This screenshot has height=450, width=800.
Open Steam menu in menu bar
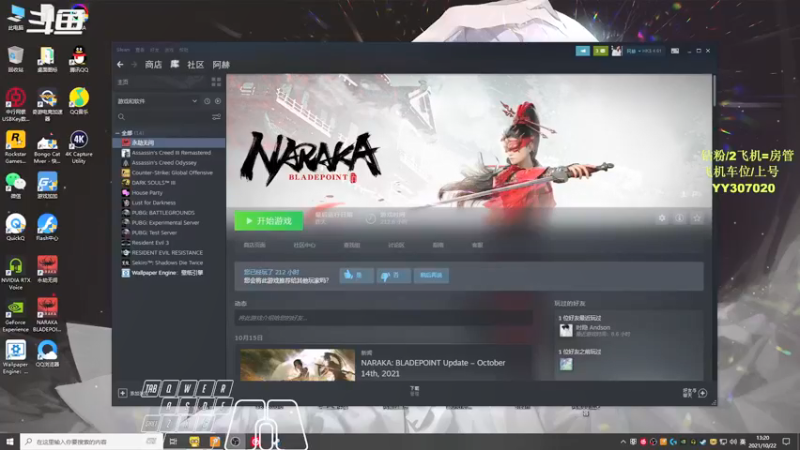click(123, 50)
